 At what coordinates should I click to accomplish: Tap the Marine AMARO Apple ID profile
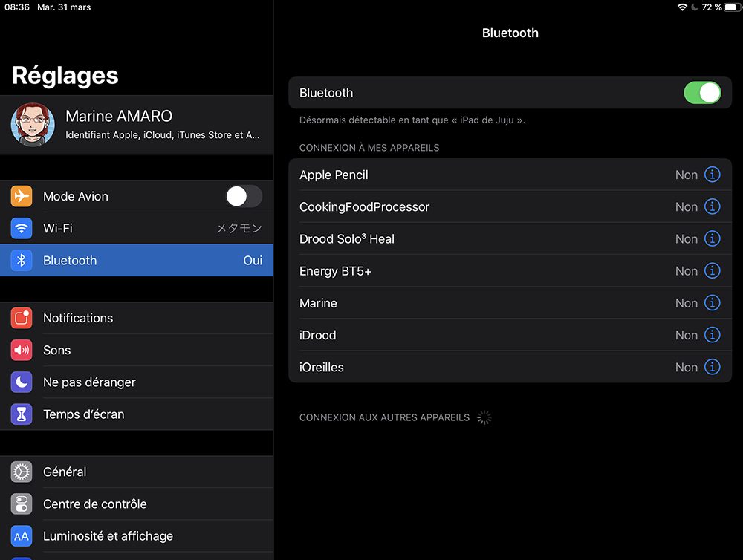(x=137, y=124)
